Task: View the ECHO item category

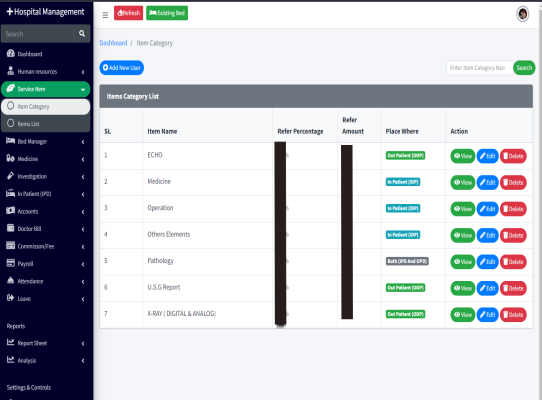Action: (462, 156)
